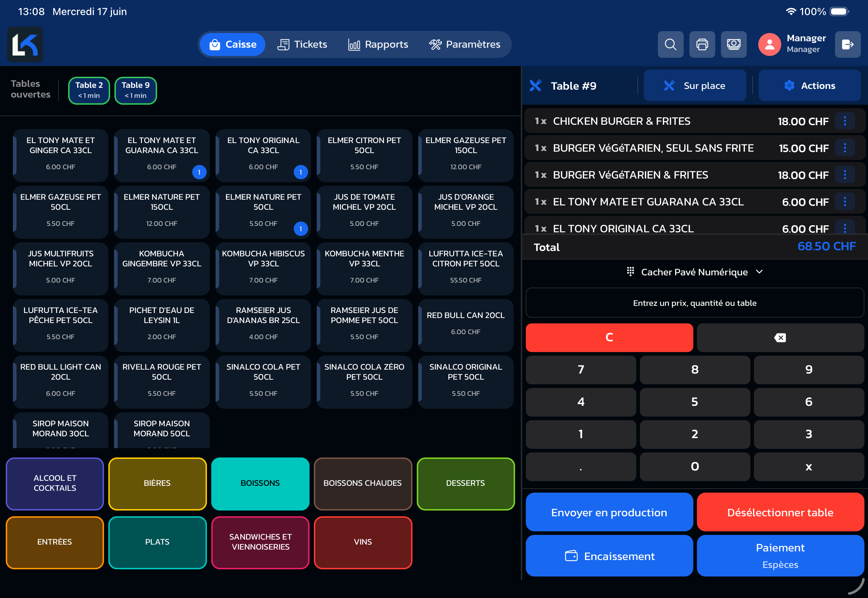
Task: Click the logout icon beside Manager
Action: (848, 44)
